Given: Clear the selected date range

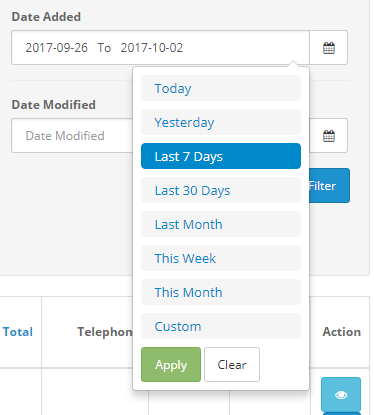Looking at the screenshot, I should click(x=232, y=365).
